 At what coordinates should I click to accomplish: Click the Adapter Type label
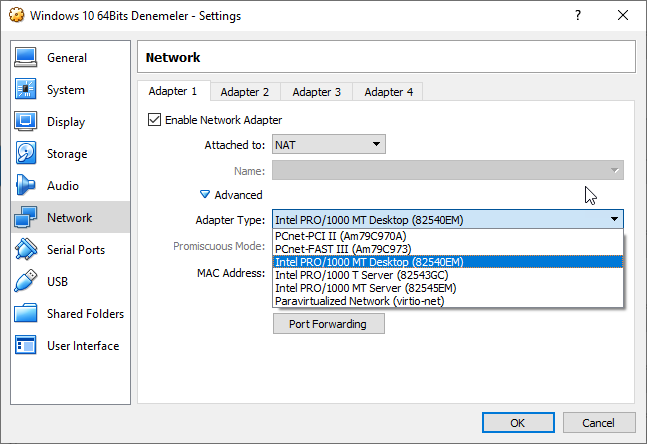(230, 220)
